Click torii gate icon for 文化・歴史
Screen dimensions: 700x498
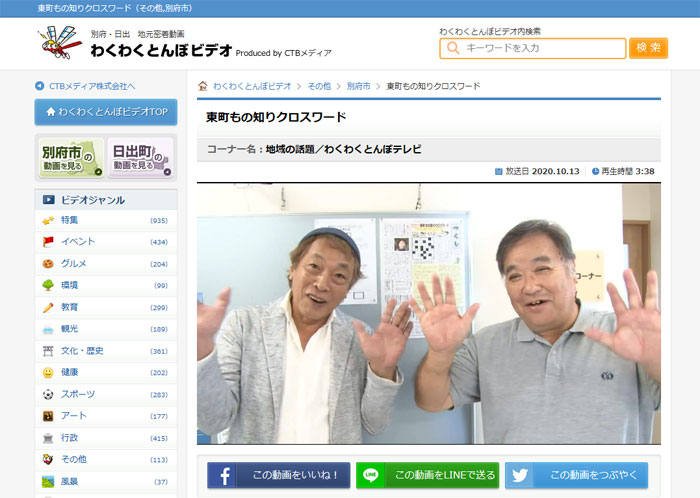point(48,351)
